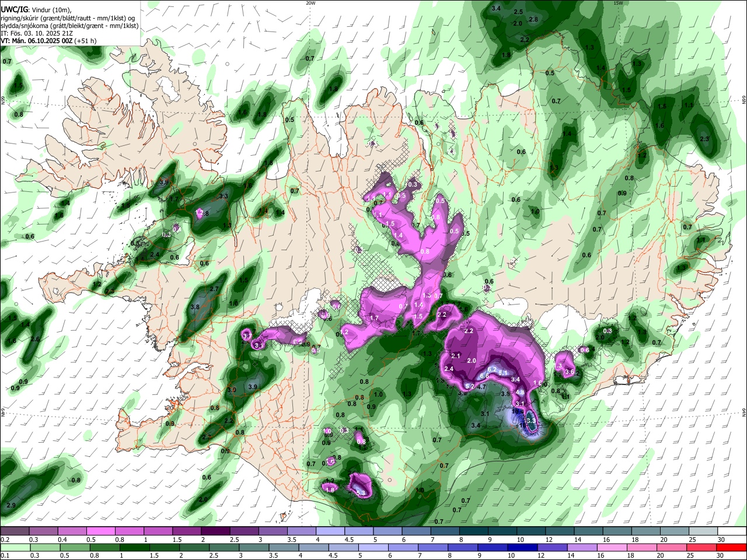Click the '20W' longitude label
Screen dimensions: 747x560
click(310, 3)
